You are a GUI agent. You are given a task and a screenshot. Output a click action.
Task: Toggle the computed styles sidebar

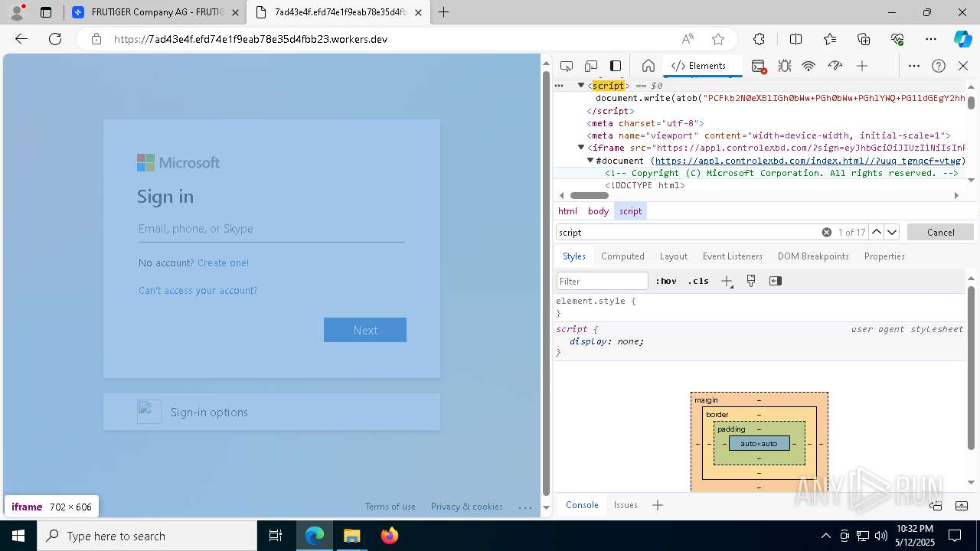[x=776, y=281]
